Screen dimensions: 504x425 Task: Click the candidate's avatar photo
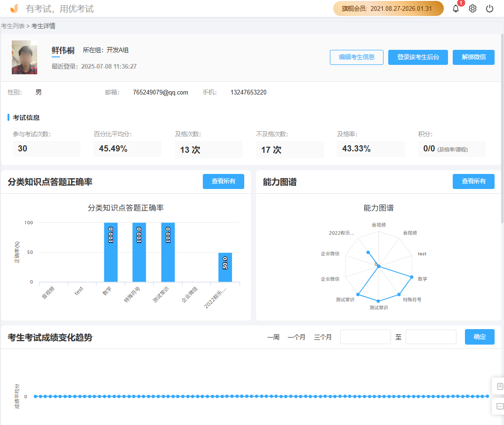(24, 57)
